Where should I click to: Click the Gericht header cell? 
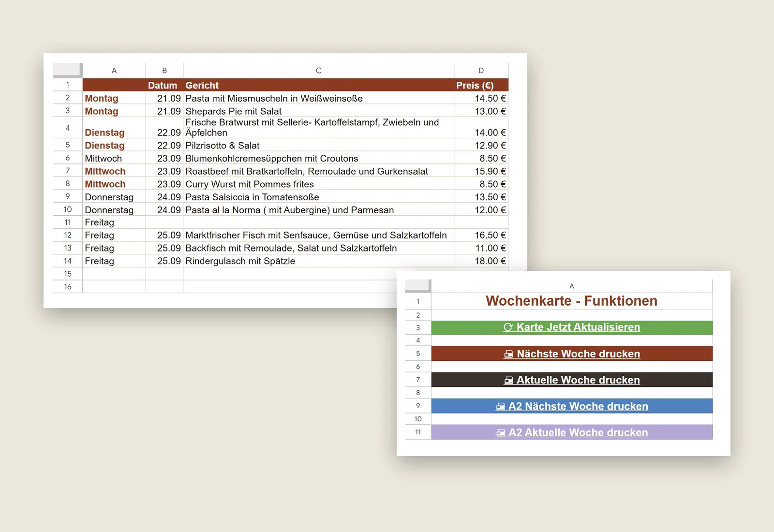[x=318, y=85]
